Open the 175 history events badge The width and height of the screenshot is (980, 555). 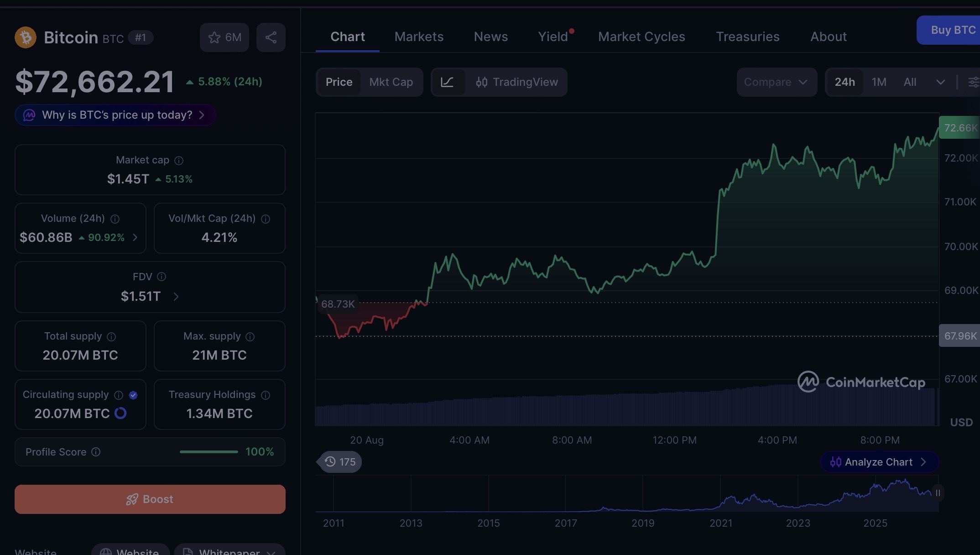click(x=340, y=462)
